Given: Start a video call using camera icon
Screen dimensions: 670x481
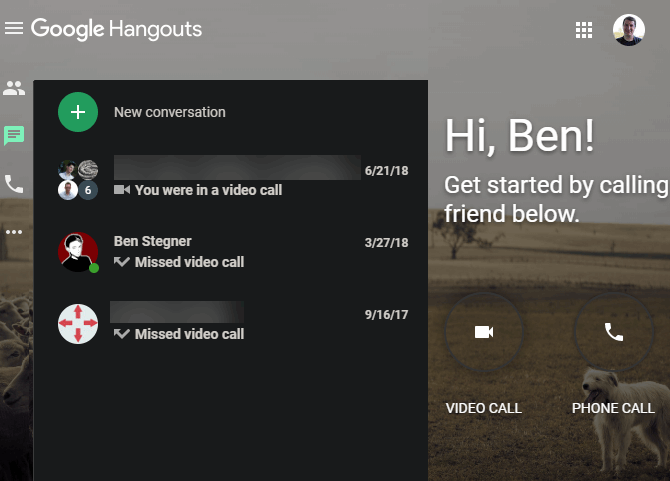Looking at the screenshot, I should (484, 332).
